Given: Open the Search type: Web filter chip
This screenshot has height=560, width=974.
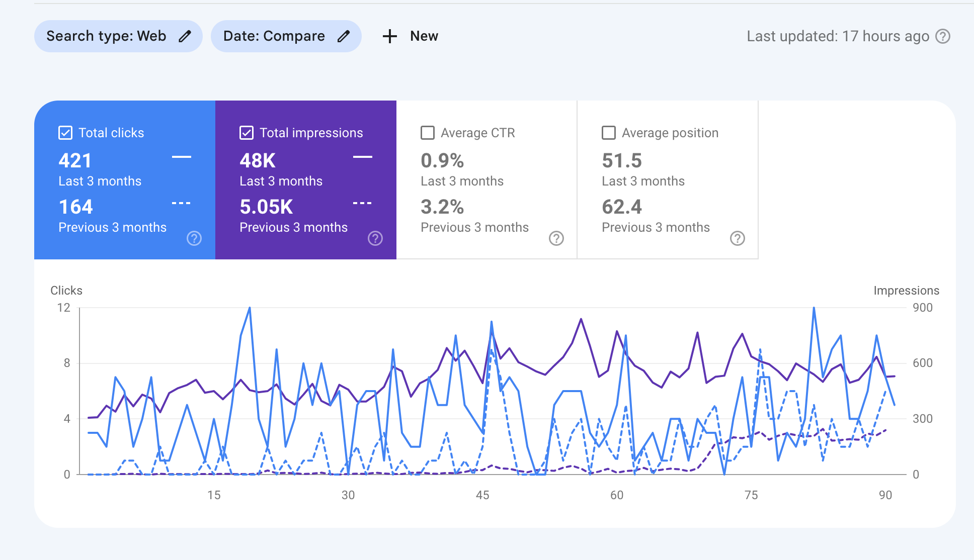Looking at the screenshot, I should pyautogui.click(x=106, y=36).
